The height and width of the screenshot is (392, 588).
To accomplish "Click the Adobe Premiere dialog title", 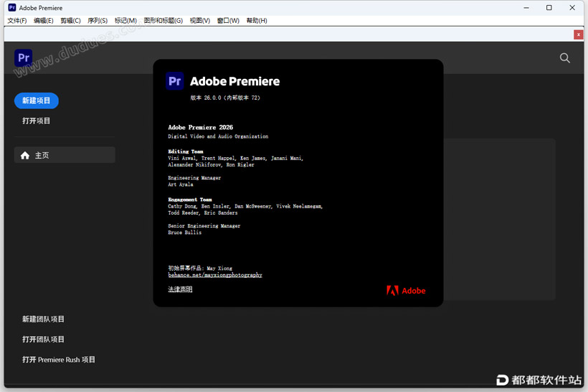I will [x=235, y=81].
